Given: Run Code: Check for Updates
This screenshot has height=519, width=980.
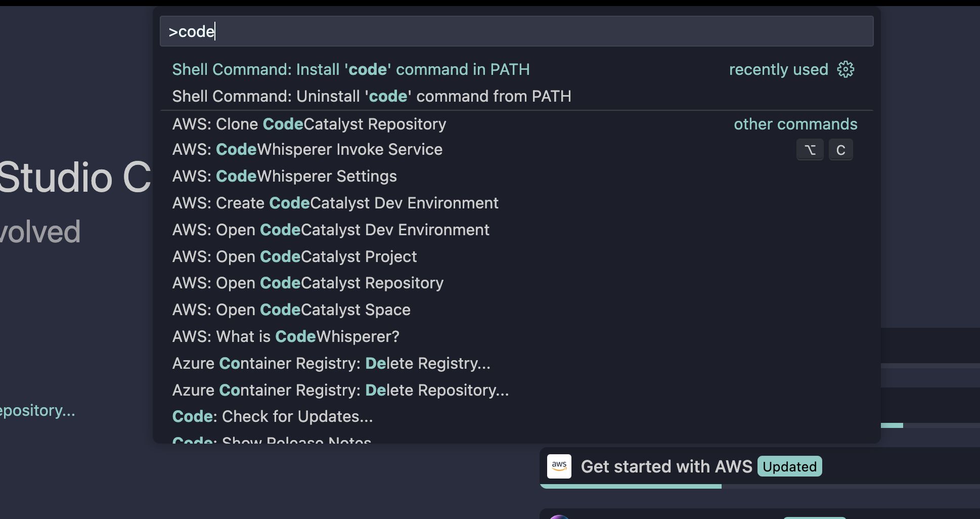Looking at the screenshot, I should point(273,416).
